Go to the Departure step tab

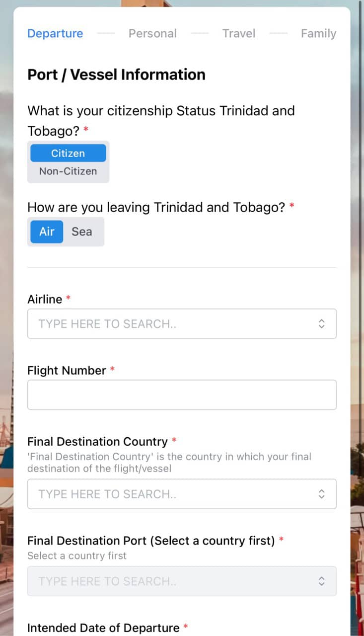point(55,33)
